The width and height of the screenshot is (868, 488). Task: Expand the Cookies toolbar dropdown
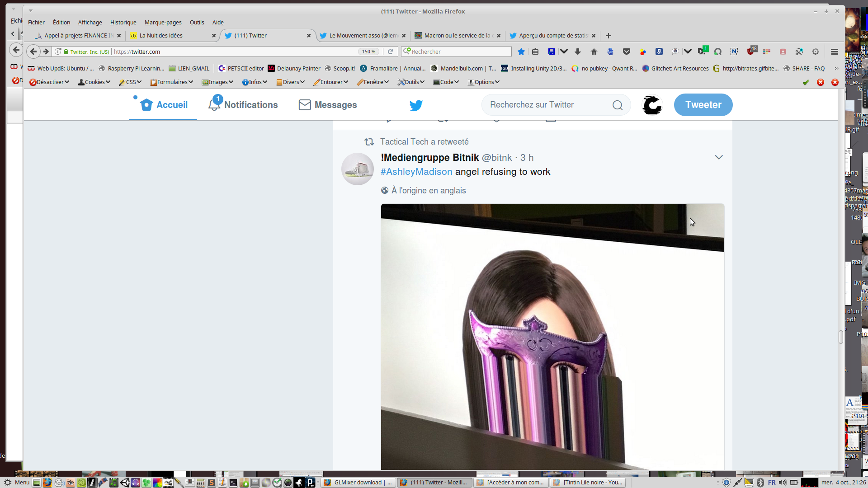[94, 82]
